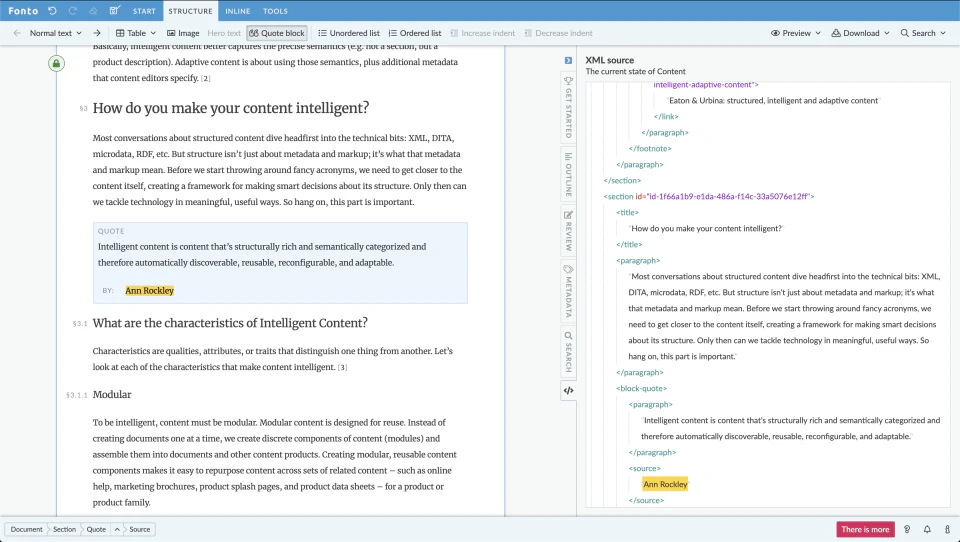Click the Quote breadcrumb
Screen dimensions: 960x542
point(96,529)
